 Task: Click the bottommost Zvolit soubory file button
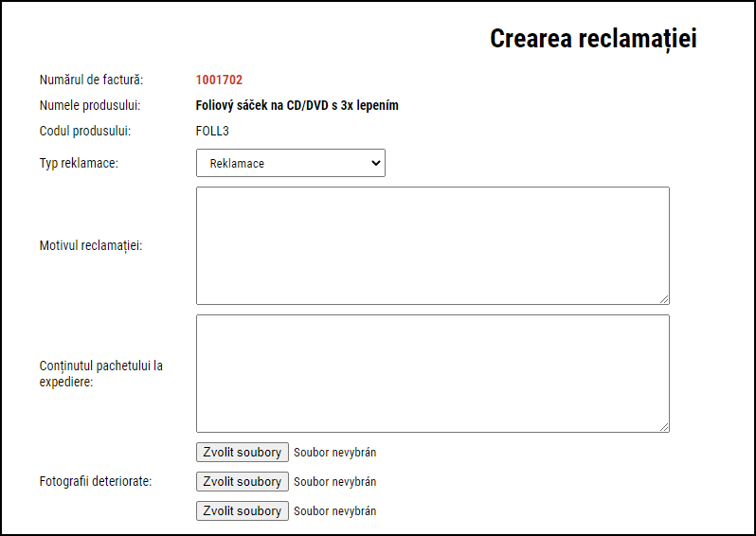(242, 511)
